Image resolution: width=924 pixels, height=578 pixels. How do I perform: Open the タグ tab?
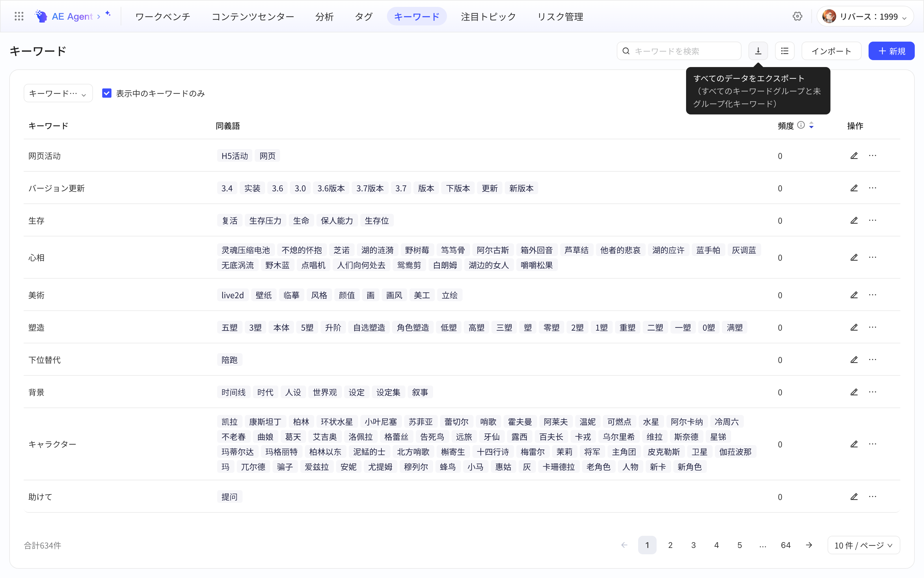[x=364, y=16]
